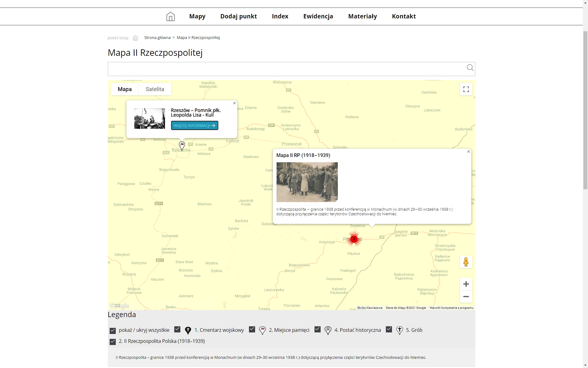Switch map to Satelita view

tap(155, 89)
